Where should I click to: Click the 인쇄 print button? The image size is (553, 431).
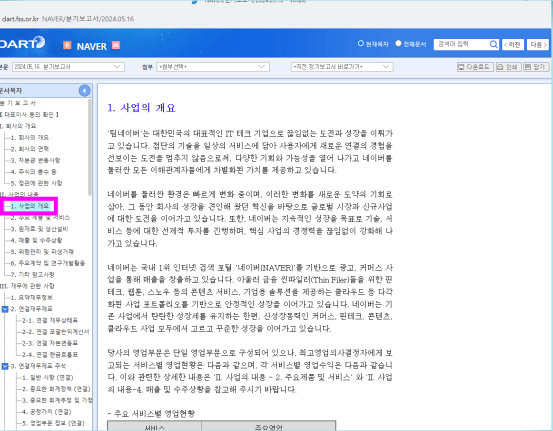[508, 67]
